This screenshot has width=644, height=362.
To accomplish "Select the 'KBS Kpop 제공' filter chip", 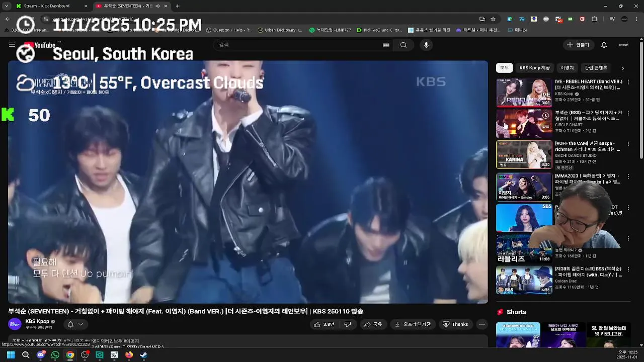I will pyautogui.click(x=534, y=68).
